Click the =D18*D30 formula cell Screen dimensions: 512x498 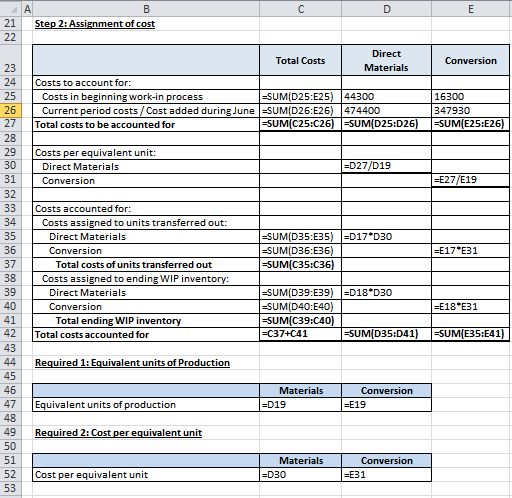(386, 292)
